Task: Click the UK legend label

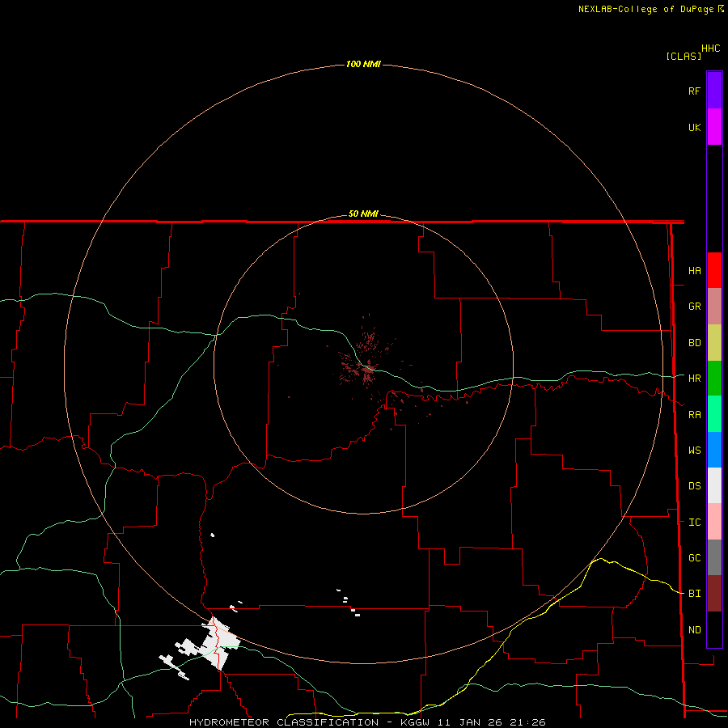Action: (694, 127)
